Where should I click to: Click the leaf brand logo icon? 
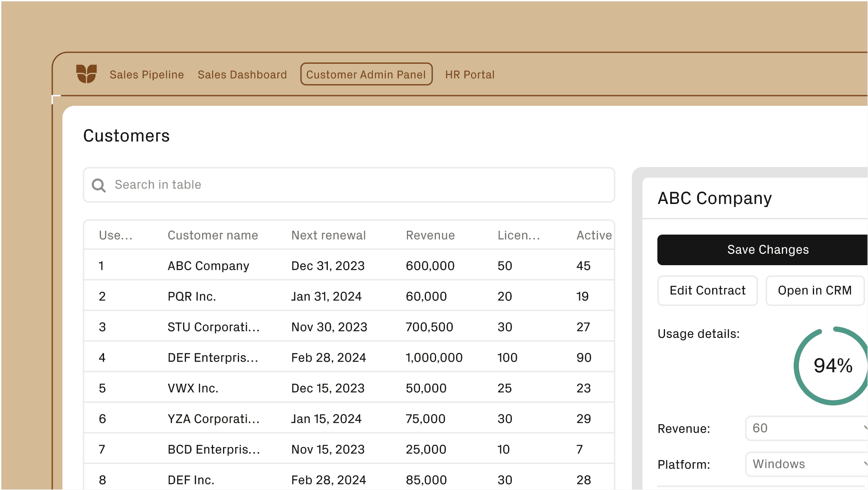click(87, 75)
